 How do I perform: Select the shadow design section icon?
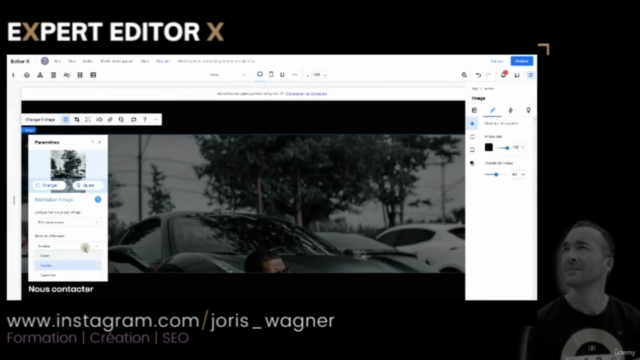472,163
